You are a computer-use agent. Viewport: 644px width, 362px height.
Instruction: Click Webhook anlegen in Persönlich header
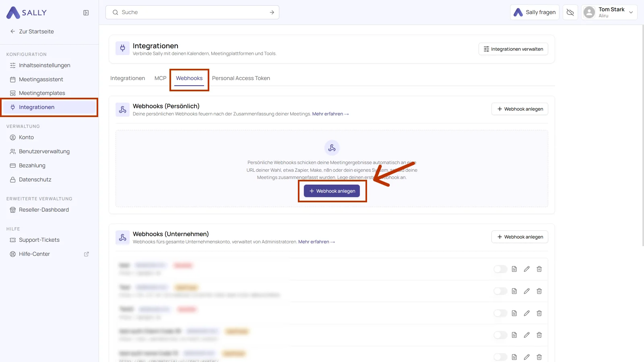coord(520,109)
